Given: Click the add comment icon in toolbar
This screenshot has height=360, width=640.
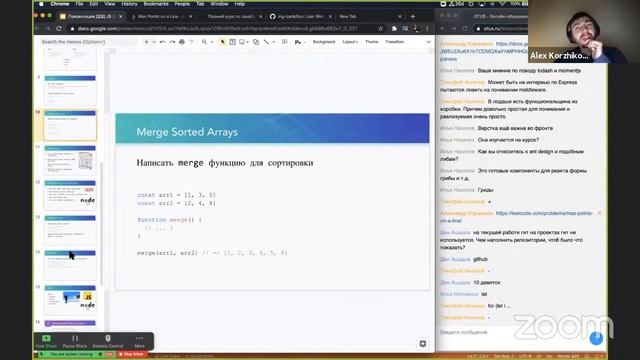Looking at the screenshot, I should tap(284, 42).
